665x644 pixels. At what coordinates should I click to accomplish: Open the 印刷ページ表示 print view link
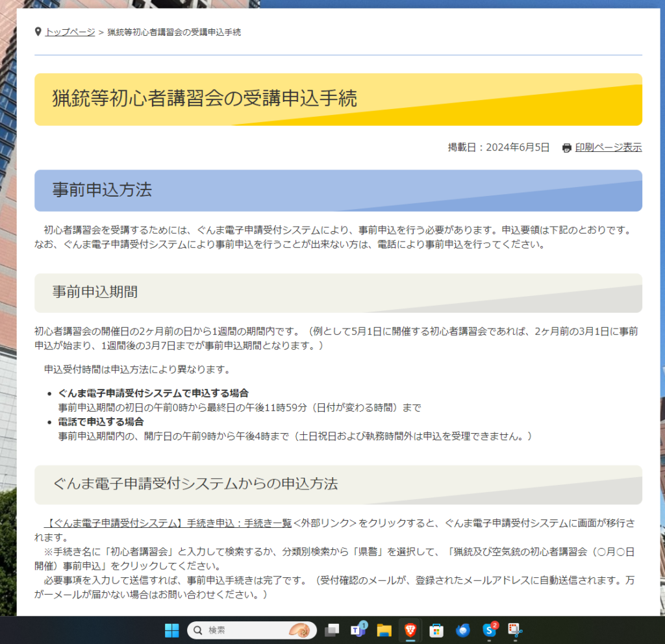(608, 147)
